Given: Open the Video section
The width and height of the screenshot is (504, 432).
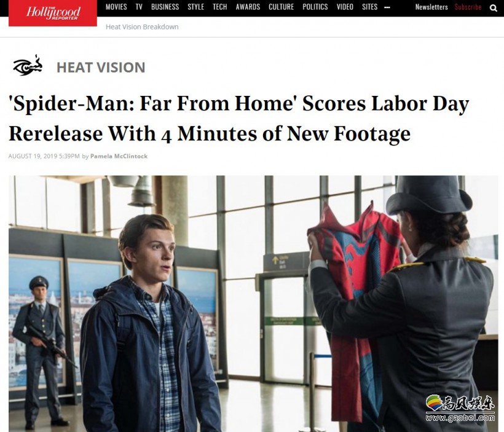Looking at the screenshot, I should (345, 7).
